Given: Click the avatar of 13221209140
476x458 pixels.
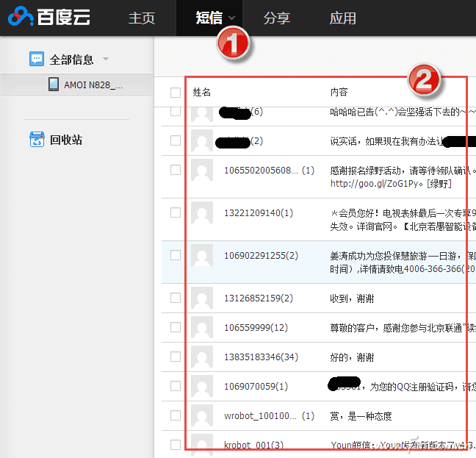Looking at the screenshot, I should coord(202,212).
